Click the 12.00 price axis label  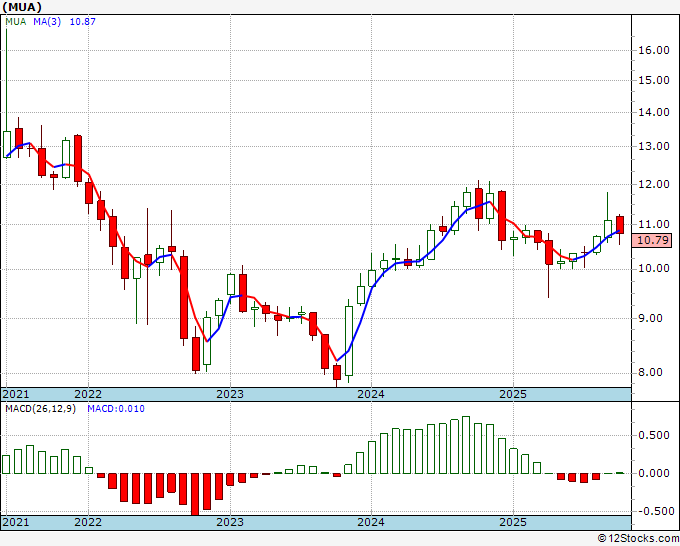click(654, 184)
